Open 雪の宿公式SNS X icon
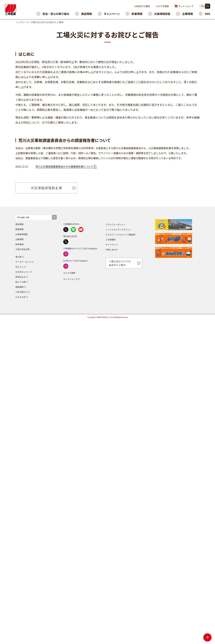Image resolution: width=215 pixels, height=644 pixels. click(x=66, y=242)
